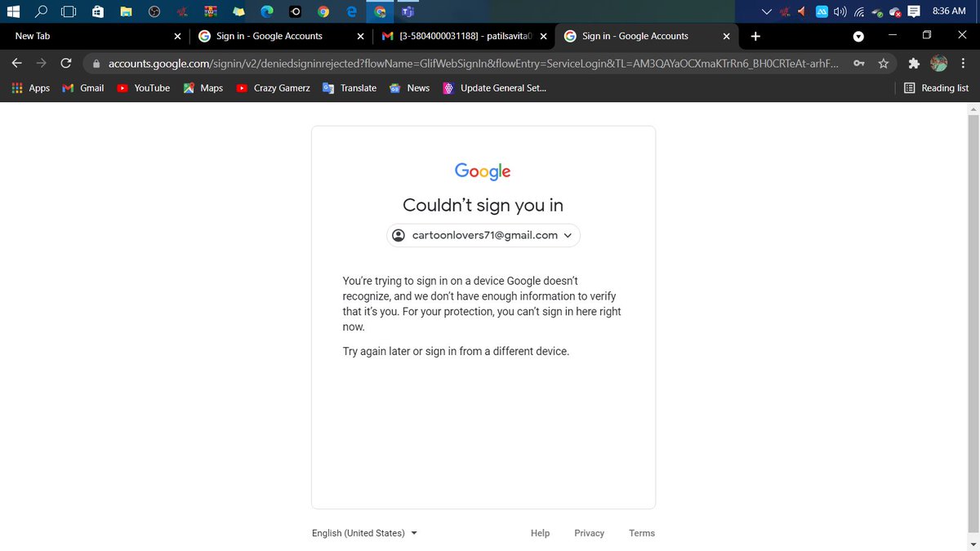Screen dimensions: 980x551
Task: Click the address bar URL
Action: coord(473,63)
